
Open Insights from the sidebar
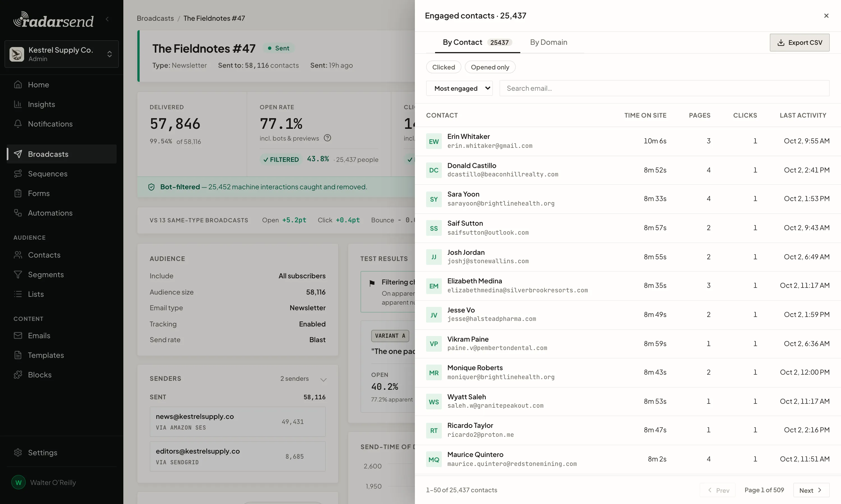tap(61, 104)
